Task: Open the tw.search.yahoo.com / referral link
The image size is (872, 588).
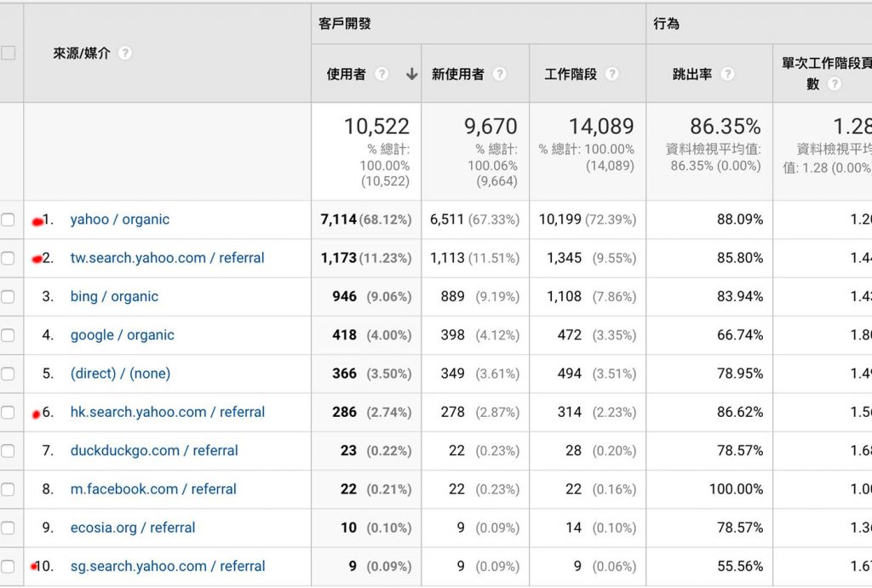Action: pos(168,258)
